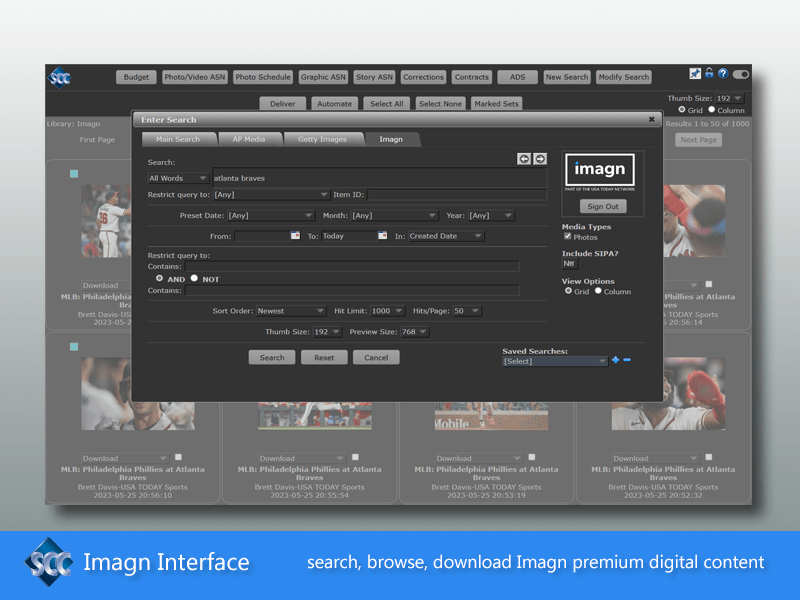Open the Hits/Page dropdown

(467, 311)
